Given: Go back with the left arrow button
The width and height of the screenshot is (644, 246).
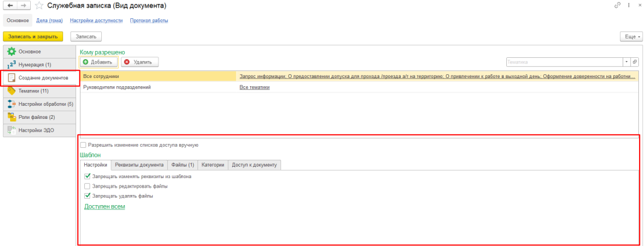Looking at the screenshot, I should point(10,6).
